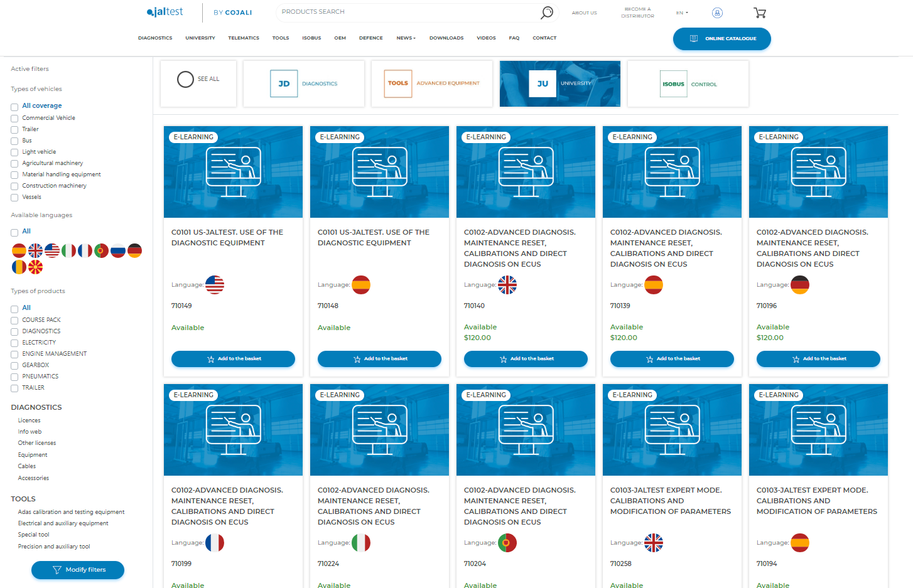Click USA flag on course 710149
Image resolution: width=913 pixels, height=588 pixels.
[215, 285]
